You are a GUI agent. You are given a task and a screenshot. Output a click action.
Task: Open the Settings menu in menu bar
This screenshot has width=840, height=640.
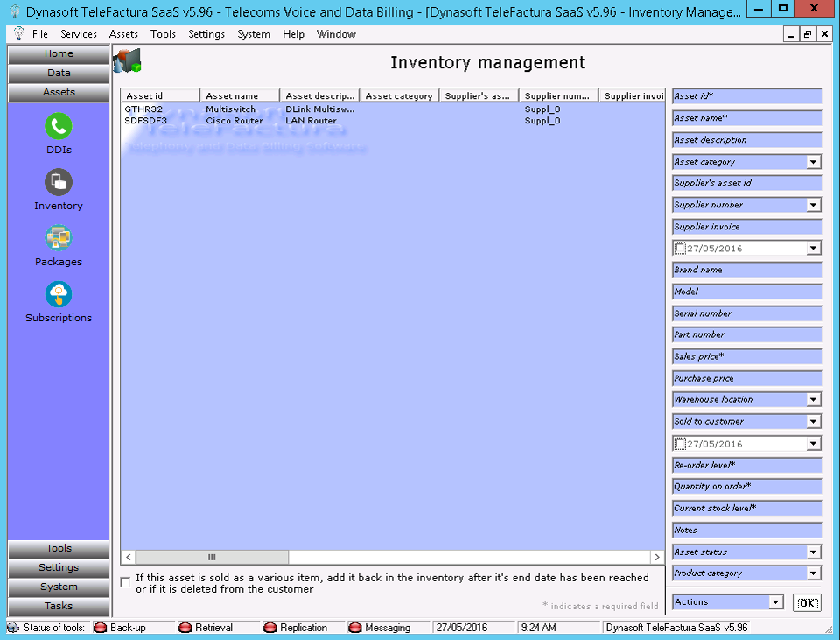(206, 34)
